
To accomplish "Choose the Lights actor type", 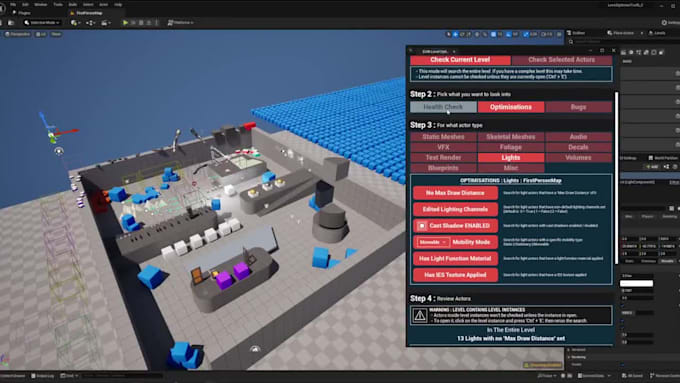I will pos(511,157).
